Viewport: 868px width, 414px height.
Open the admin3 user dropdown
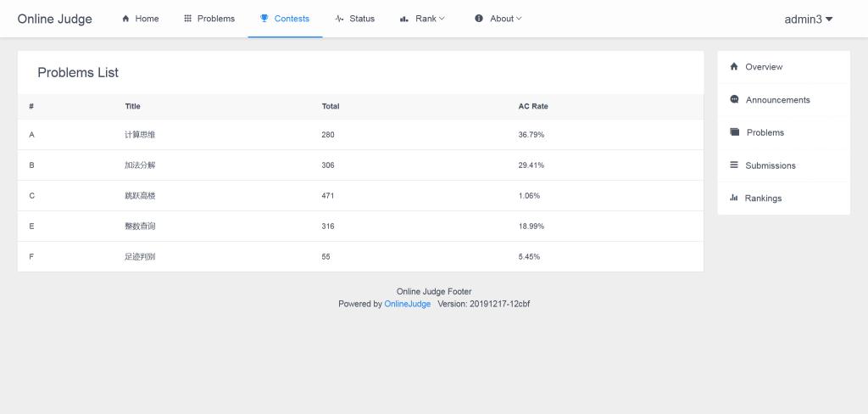click(x=808, y=19)
